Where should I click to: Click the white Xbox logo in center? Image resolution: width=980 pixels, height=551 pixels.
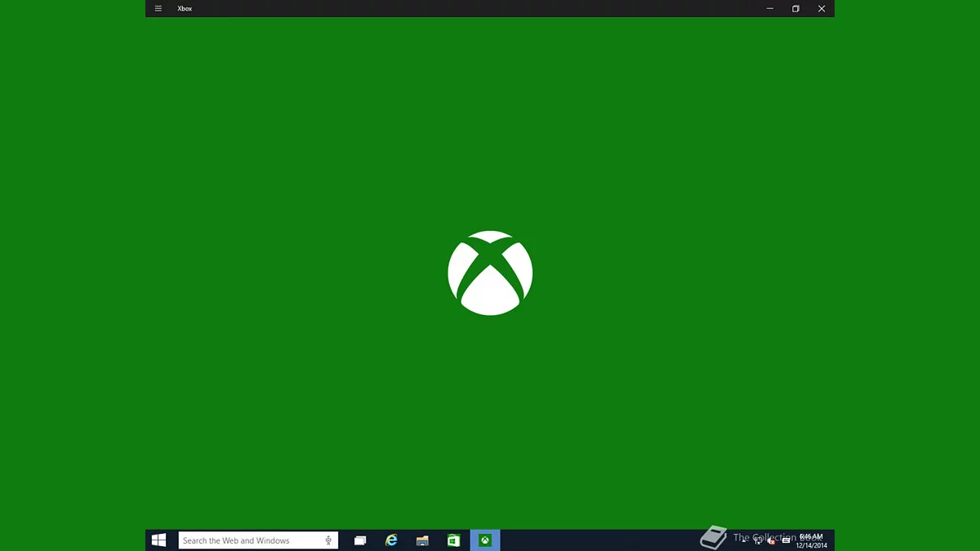[490, 273]
